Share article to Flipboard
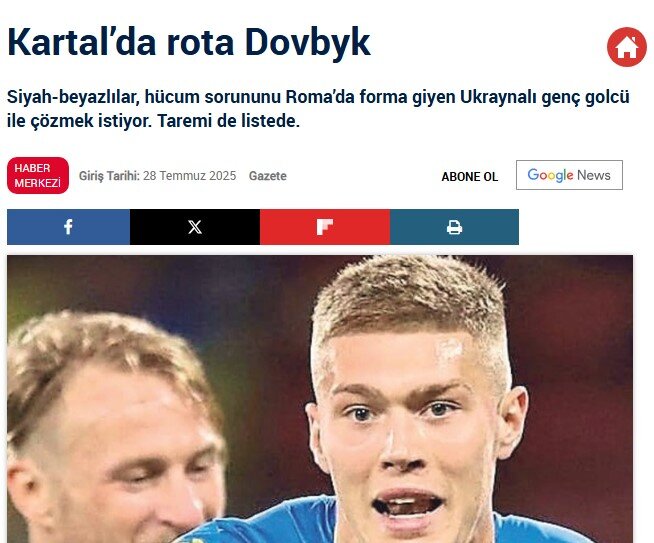Screen dimensions: 654x543 (325, 227)
